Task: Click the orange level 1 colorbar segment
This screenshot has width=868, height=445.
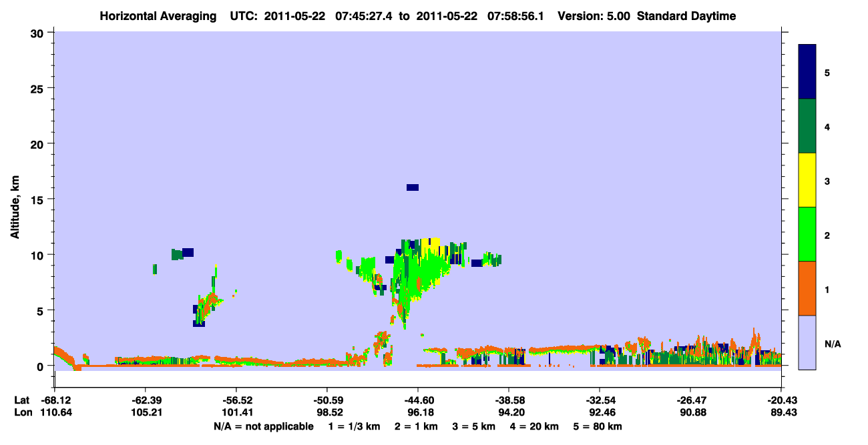Action: tap(807, 288)
